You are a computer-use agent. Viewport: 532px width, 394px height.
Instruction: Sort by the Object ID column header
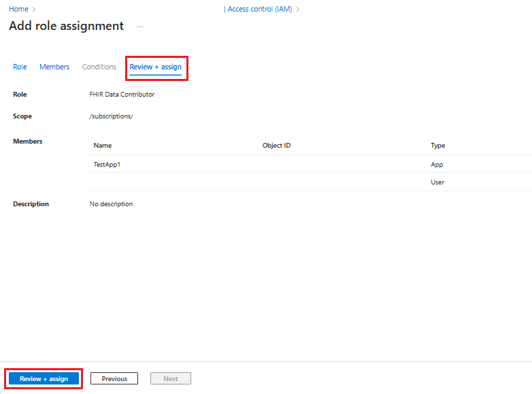pyautogui.click(x=276, y=146)
